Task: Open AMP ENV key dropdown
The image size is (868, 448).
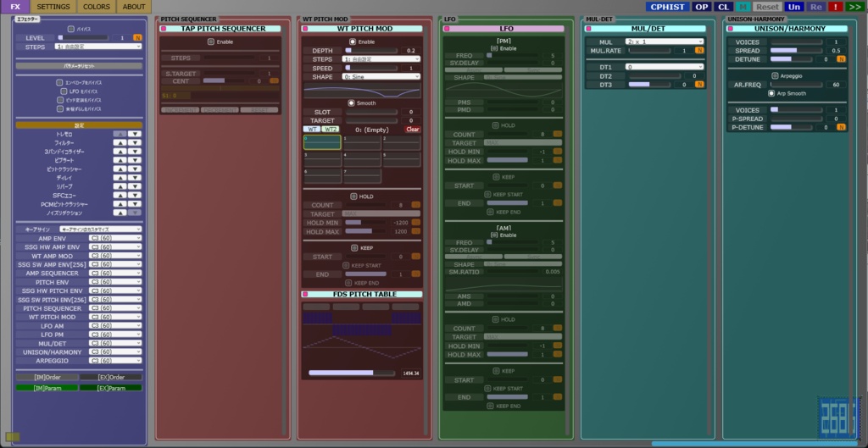Action: point(115,238)
